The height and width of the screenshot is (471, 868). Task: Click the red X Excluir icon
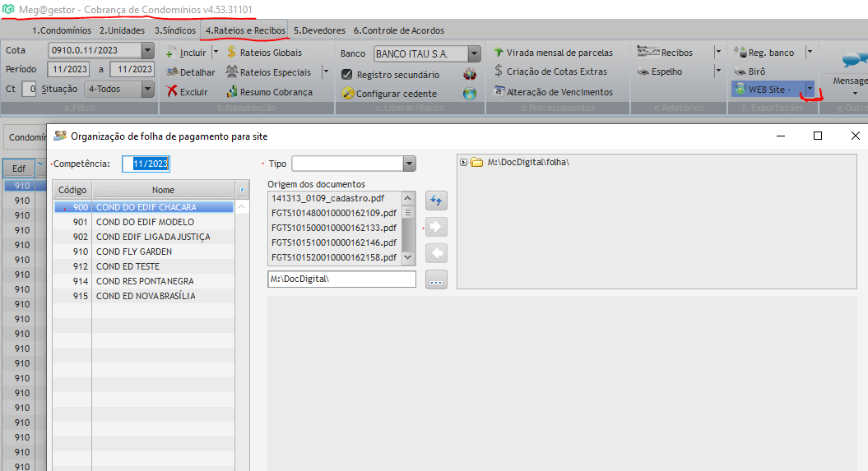(171, 92)
